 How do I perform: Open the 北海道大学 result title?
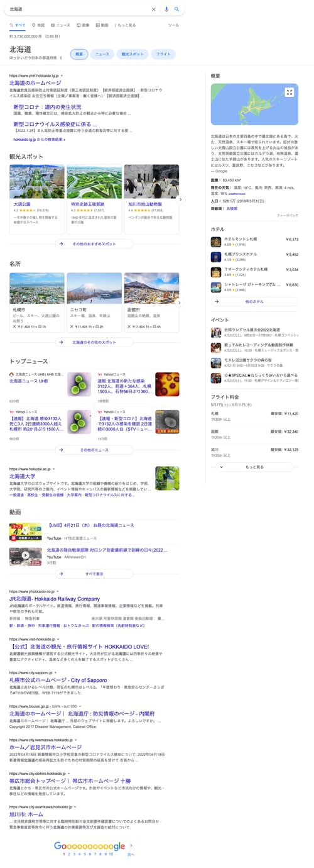click(22, 477)
